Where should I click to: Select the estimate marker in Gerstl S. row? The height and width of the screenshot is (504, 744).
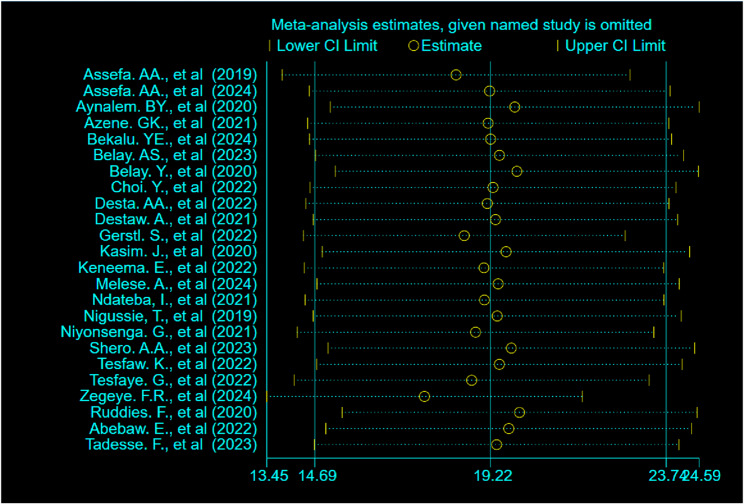coord(464,235)
